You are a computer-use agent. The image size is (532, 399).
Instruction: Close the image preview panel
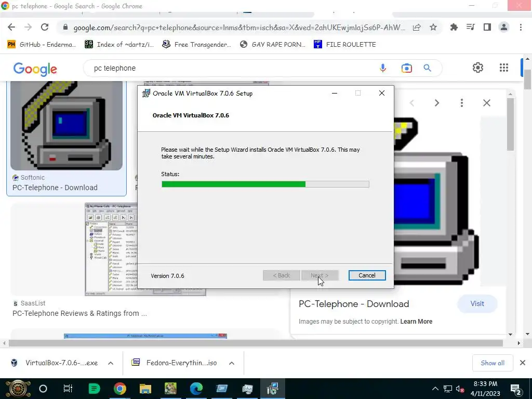[487, 103]
